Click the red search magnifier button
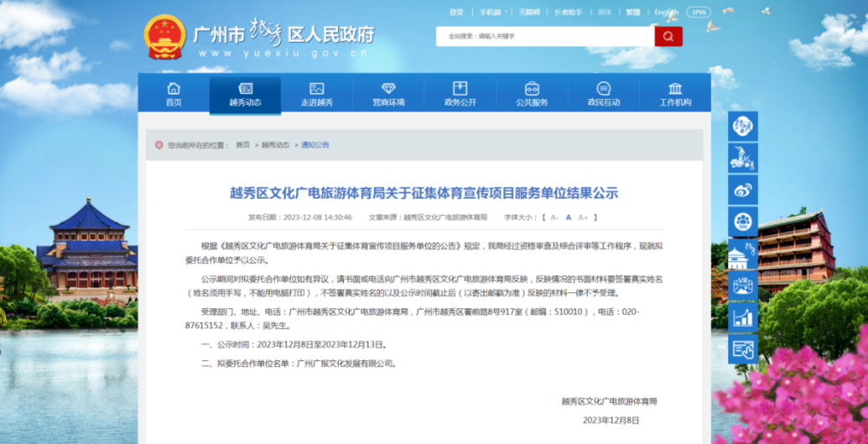The height and width of the screenshot is (444, 868). point(668,37)
